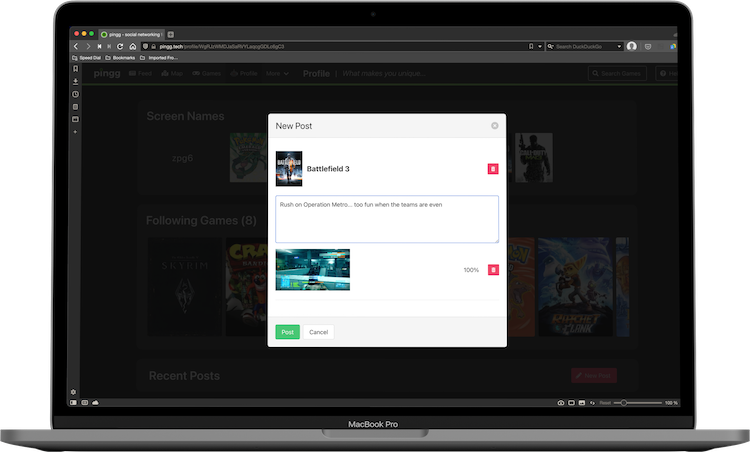Go back with browser back arrow
750x452 pixels.
point(76,46)
